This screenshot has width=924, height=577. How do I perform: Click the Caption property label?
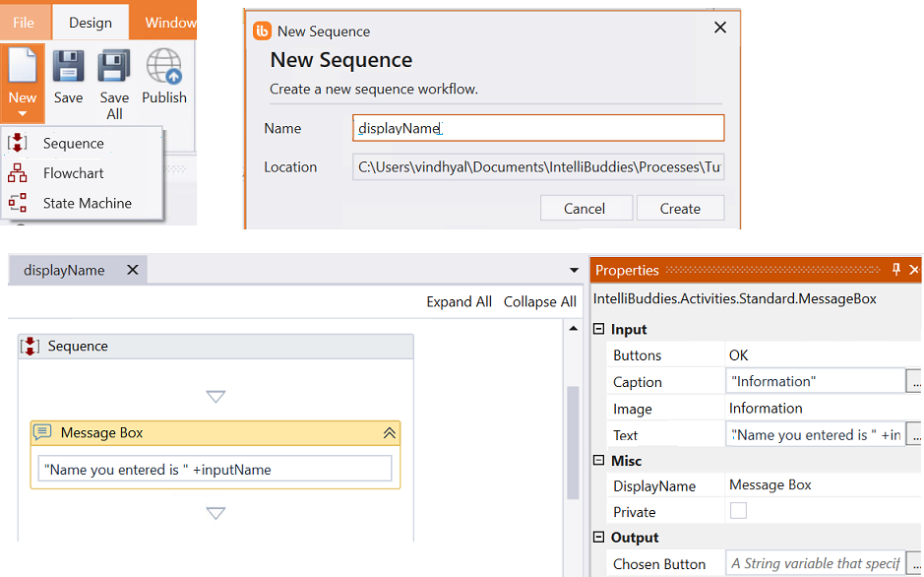pyautogui.click(x=637, y=382)
